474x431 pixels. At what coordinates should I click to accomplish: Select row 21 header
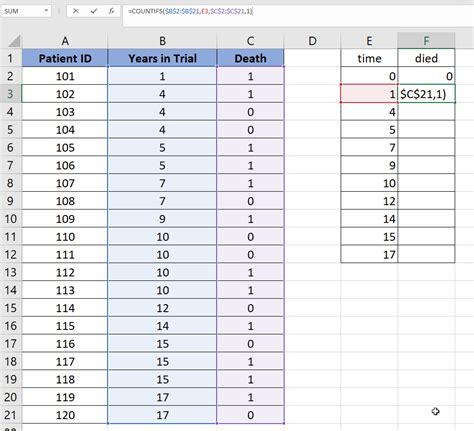[10, 415]
